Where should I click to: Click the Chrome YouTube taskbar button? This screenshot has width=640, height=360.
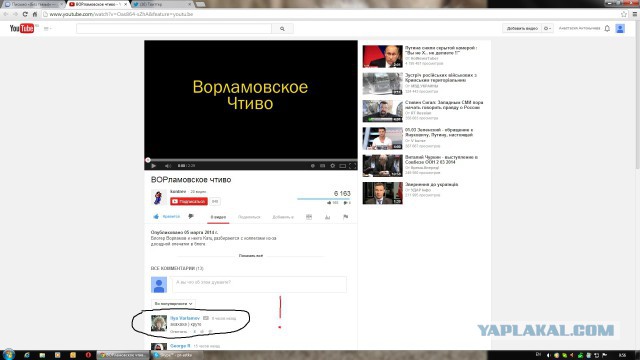point(123,355)
